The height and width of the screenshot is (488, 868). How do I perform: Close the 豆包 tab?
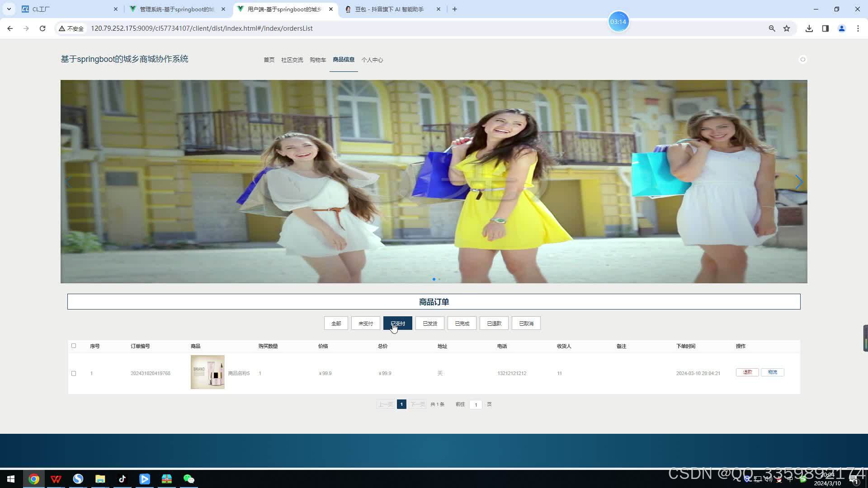coord(438,9)
